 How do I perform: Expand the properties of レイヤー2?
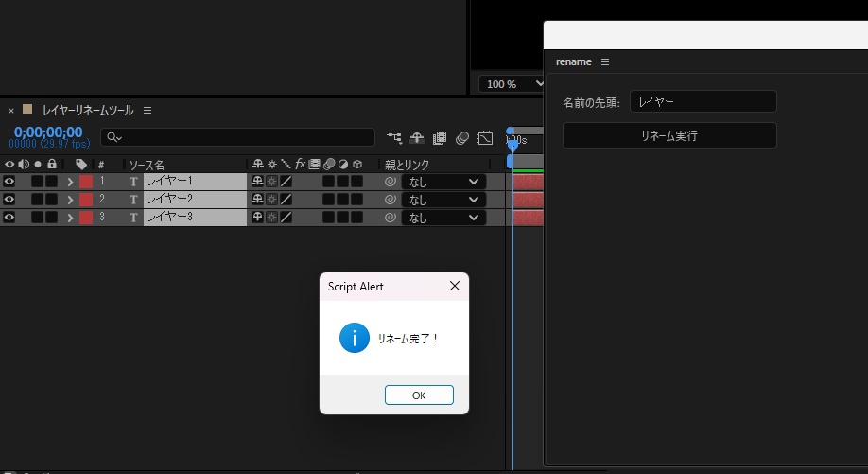pos(70,200)
